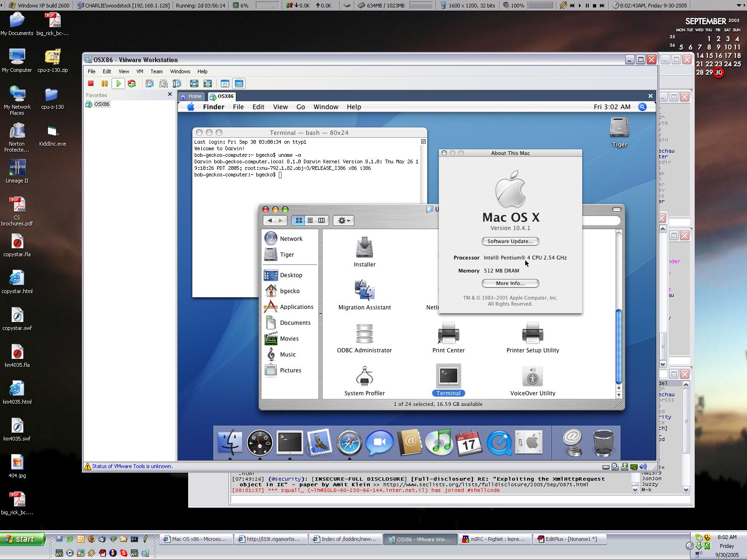747x560 pixels.
Task: Open the Apple menu
Action: pos(190,107)
